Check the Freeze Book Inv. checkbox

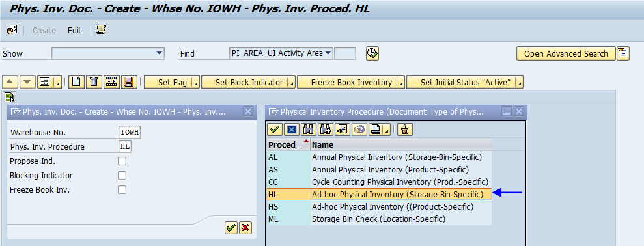click(122, 190)
